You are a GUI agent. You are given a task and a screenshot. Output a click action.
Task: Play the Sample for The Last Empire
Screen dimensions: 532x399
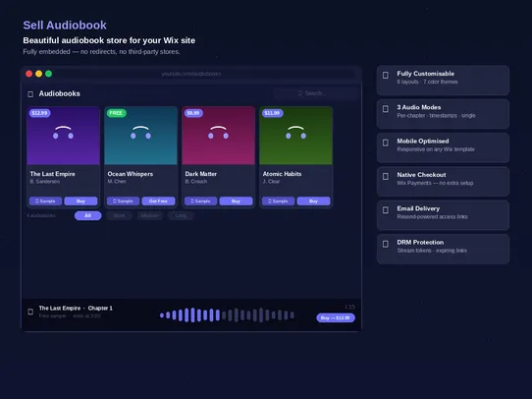[45, 201]
